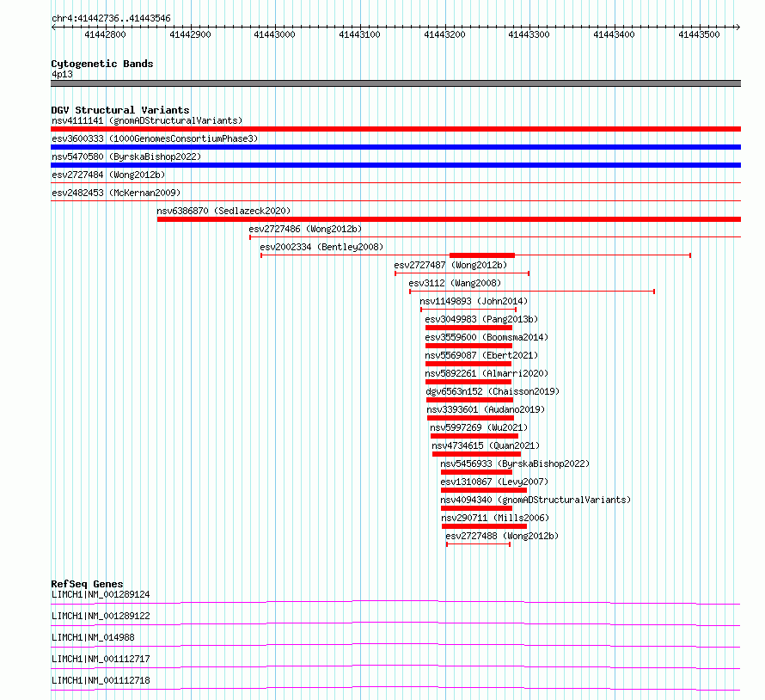Click the ruler's left arrow end
This screenshot has width=765, height=700.
(53, 28)
